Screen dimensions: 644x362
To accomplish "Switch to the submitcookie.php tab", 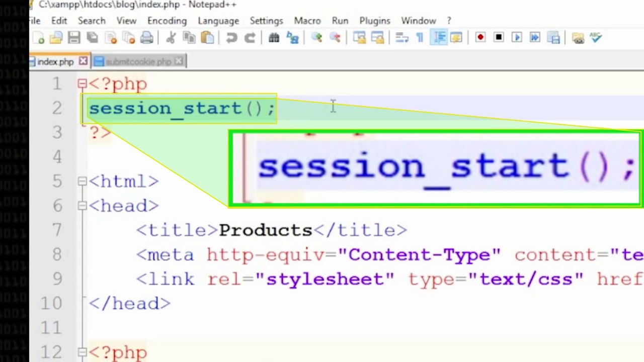I will tap(138, 62).
